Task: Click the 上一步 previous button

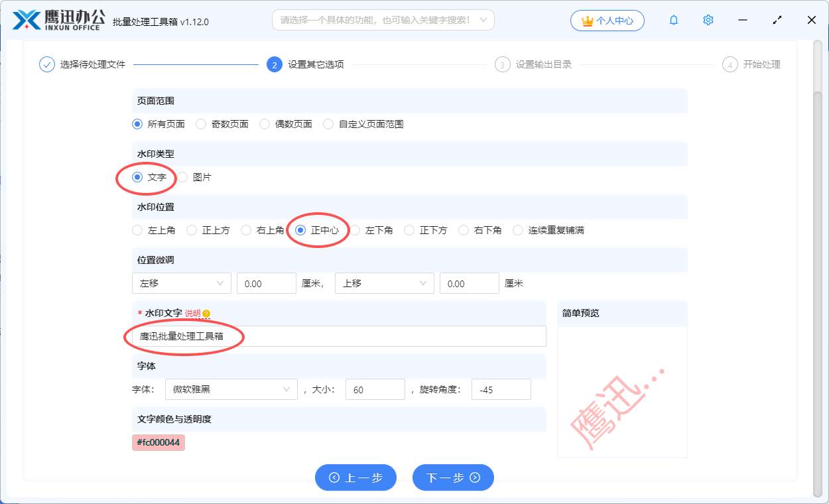Action: tap(355, 477)
